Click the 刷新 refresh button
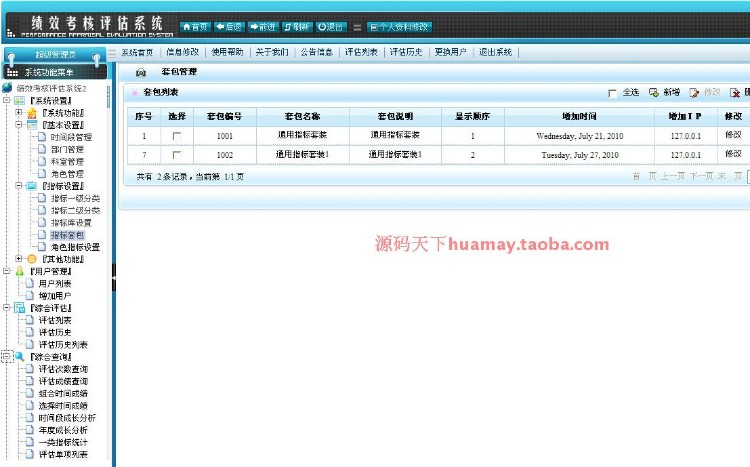The width and height of the screenshot is (750, 467). click(x=297, y=27)
